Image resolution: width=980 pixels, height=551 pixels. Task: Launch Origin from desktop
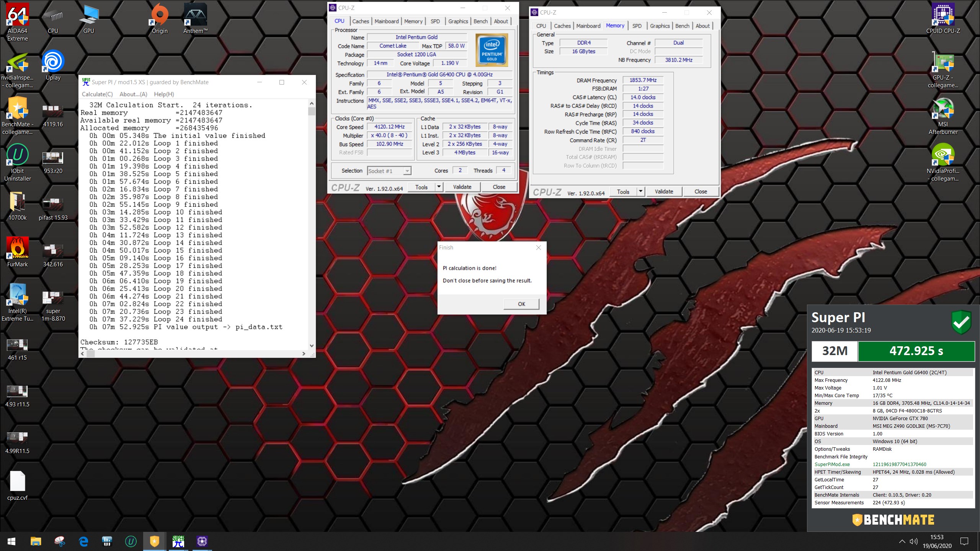click(160, 19)
